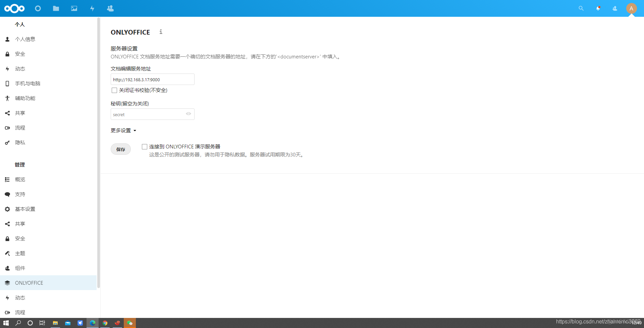Open 组件 admin settings

(x=48, y=268)
